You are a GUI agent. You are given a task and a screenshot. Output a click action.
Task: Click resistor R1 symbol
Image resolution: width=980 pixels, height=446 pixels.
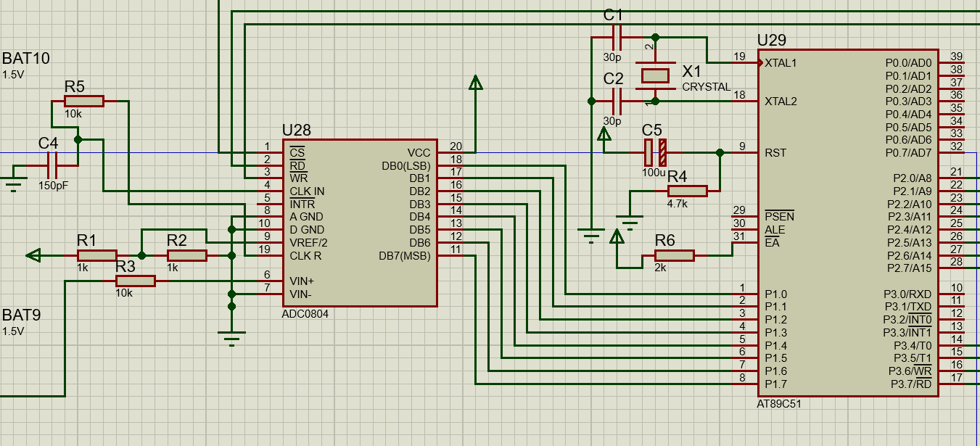pos(96,255)
